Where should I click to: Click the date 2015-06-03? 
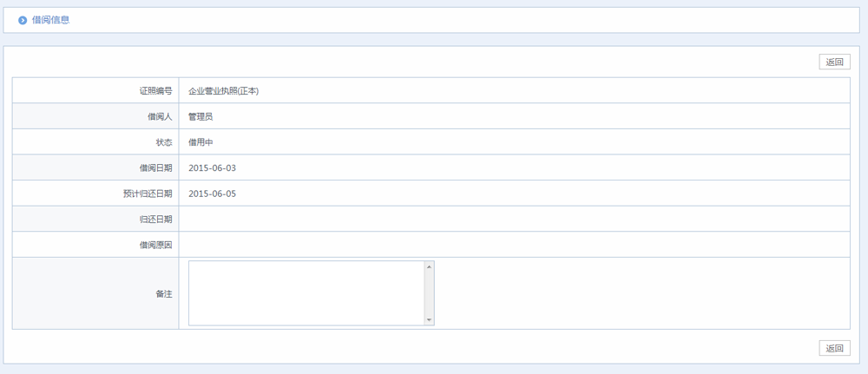[x=212, y=167]
